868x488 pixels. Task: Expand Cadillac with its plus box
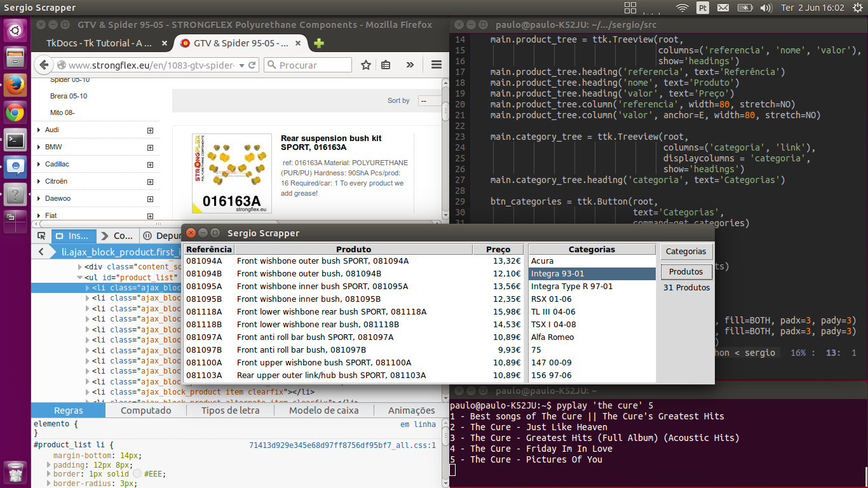pyautogui.click(x=151, y=165)
